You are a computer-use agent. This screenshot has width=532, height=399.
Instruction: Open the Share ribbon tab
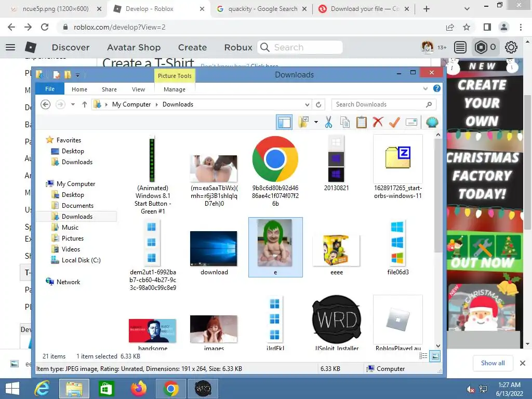pyautogui.click(x=109, y=89)
